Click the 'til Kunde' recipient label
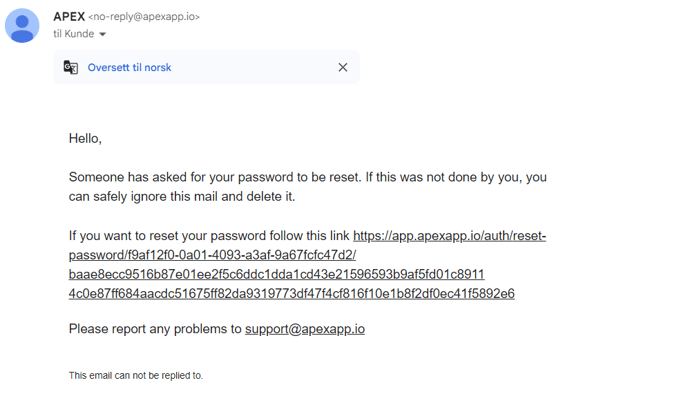The height and width of the screenshot is (396, 688). pos(74,34)
